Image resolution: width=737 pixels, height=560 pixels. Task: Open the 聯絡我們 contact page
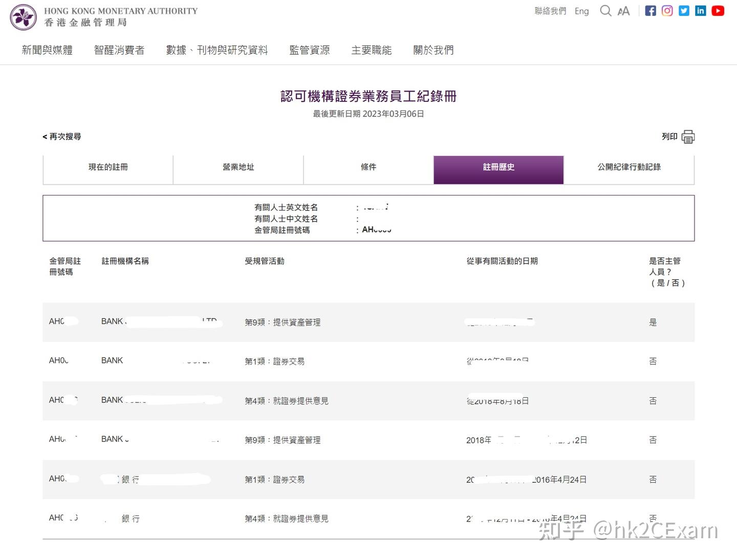point(550,11)
